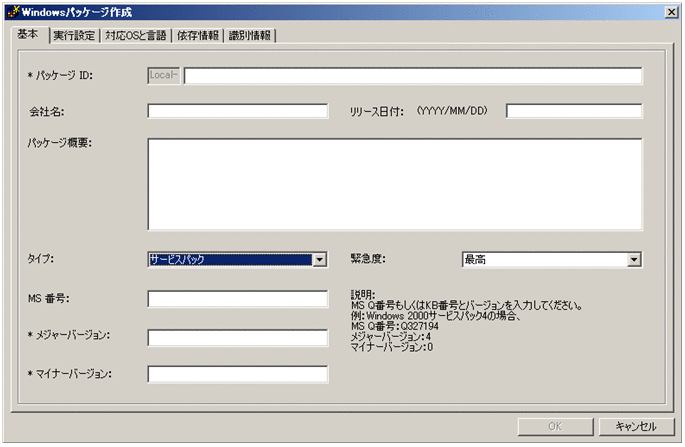Go to the 依存情報 tab
The height and width of the screenshot is (447, 685).
[x=197, y=36]
